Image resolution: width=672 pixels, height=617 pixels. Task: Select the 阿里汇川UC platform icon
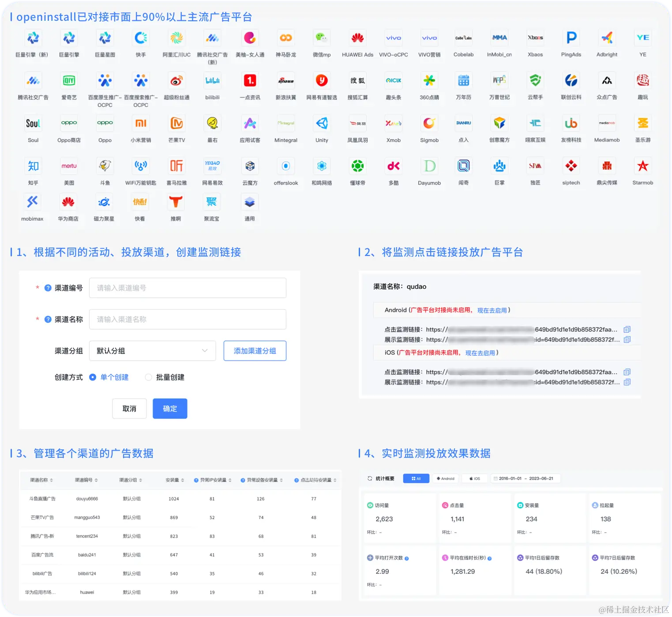click(176, 38)
